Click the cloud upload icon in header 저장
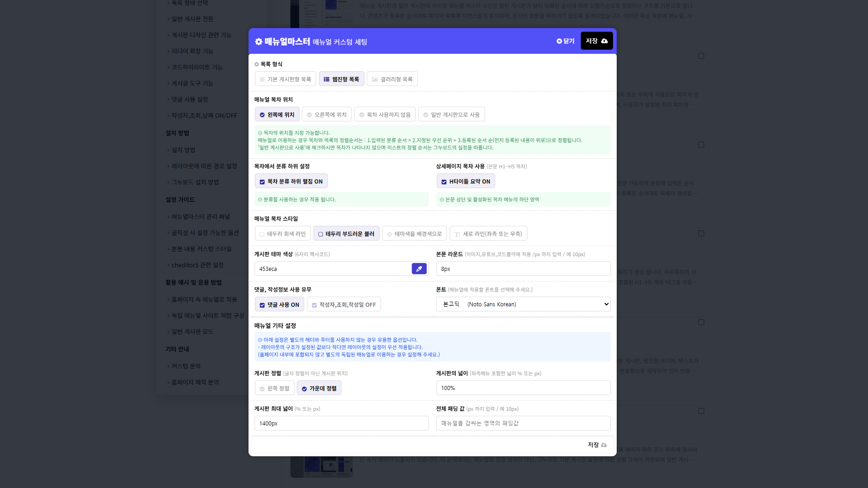 click(x=604, y=41)
